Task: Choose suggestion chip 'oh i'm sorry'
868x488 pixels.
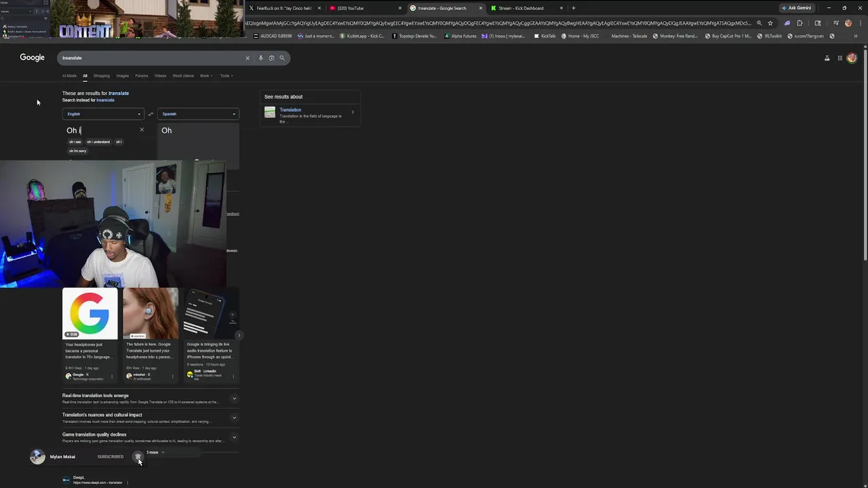Action: click(x=78, y=150)
